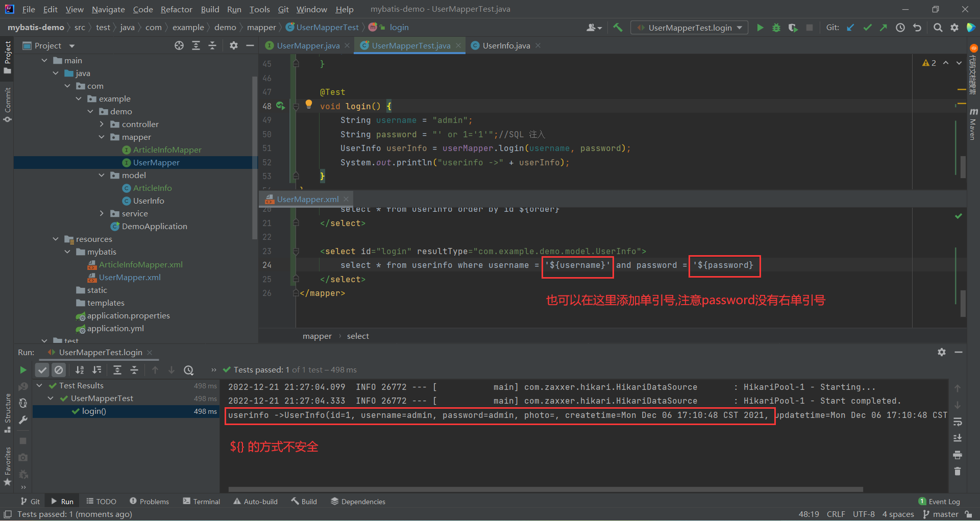Open Problems tool window

click(149, 502)
